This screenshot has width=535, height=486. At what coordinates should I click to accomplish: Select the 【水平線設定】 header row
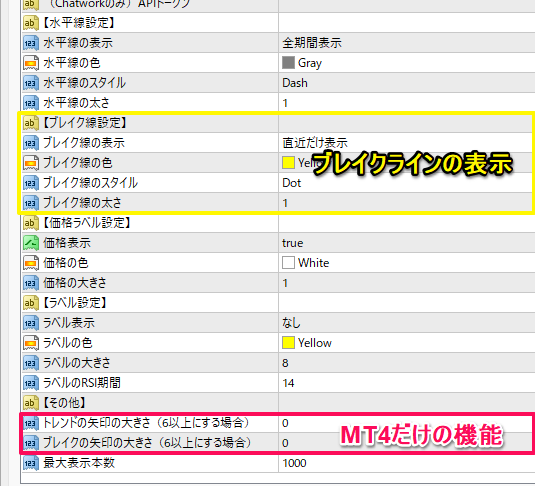[x=78, y=23]
